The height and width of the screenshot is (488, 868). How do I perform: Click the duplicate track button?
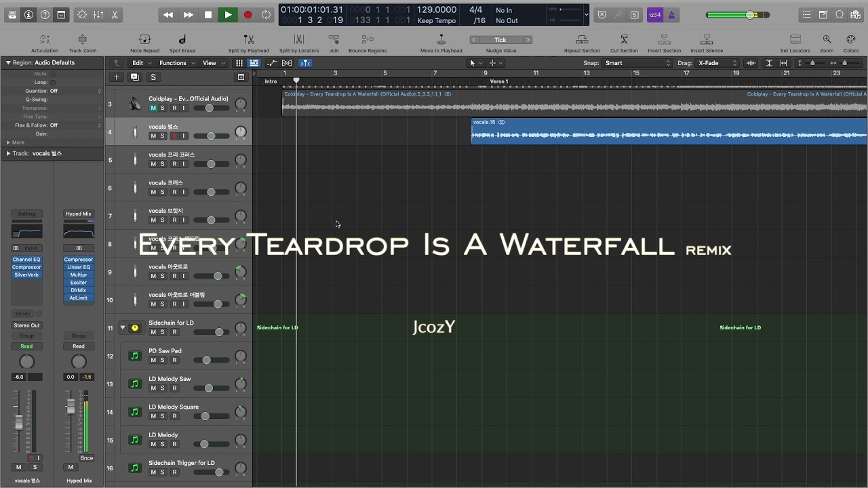click(134, 77)
